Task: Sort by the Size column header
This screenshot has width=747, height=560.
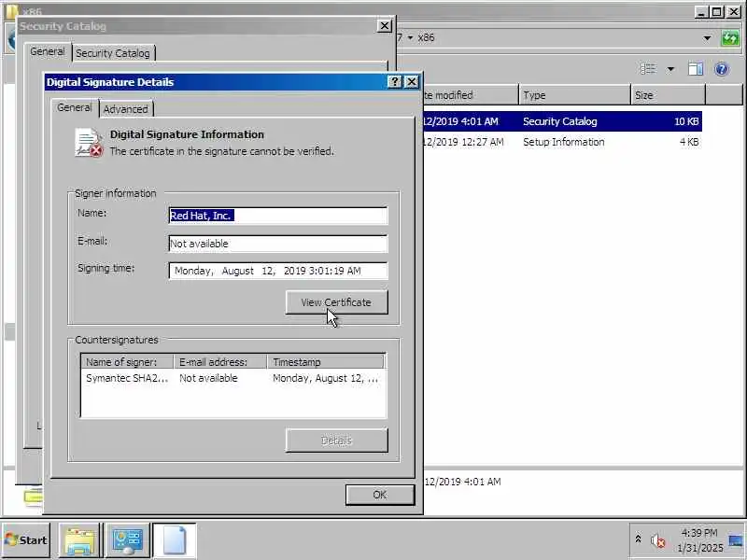Action: pyautogui.click(x=668, y=95)
